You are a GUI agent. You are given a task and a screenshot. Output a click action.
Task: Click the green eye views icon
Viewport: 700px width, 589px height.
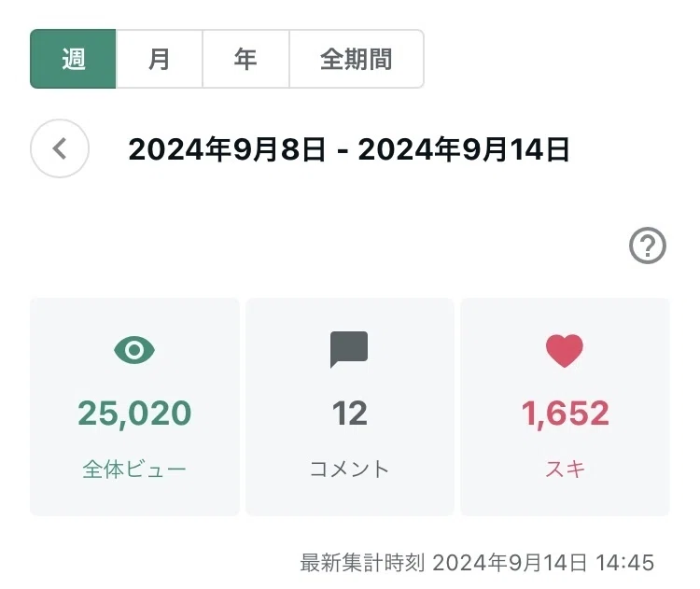tap(134, 350)
